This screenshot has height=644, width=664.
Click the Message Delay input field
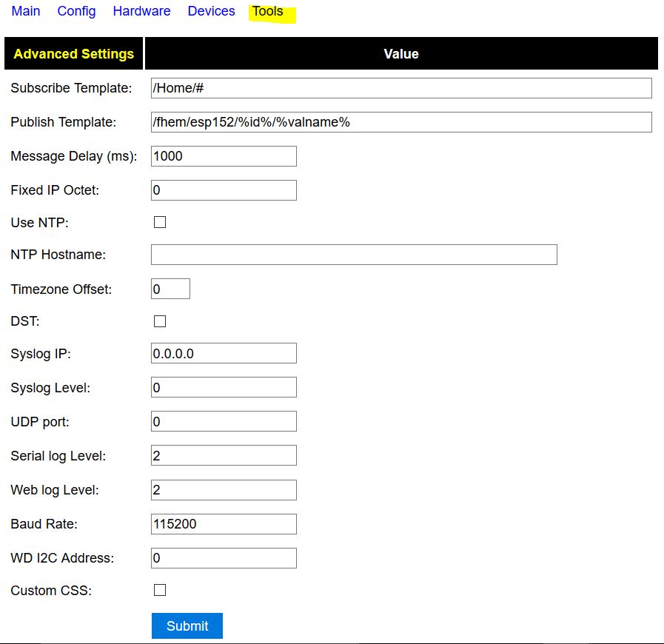224,156
